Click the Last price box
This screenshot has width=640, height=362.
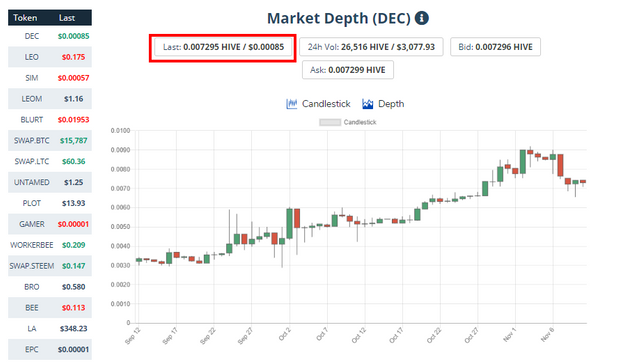click(x=223, y=47)
